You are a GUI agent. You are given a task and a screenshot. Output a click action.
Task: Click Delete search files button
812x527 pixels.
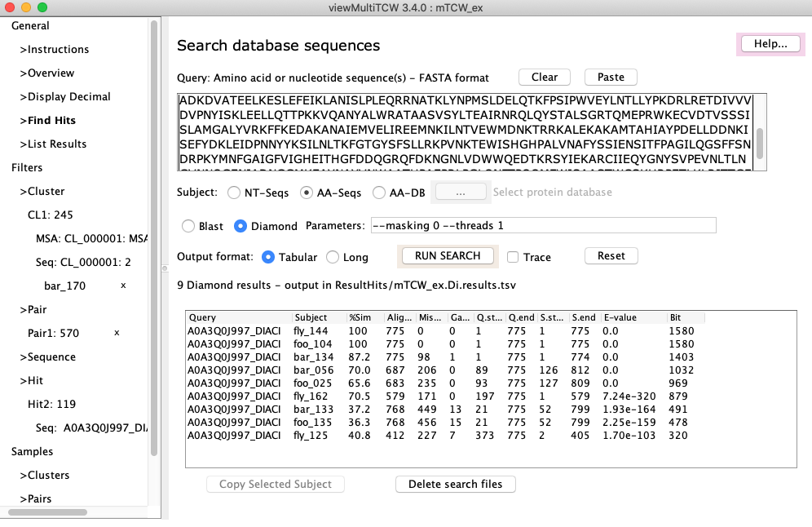(x=455, y=484)
